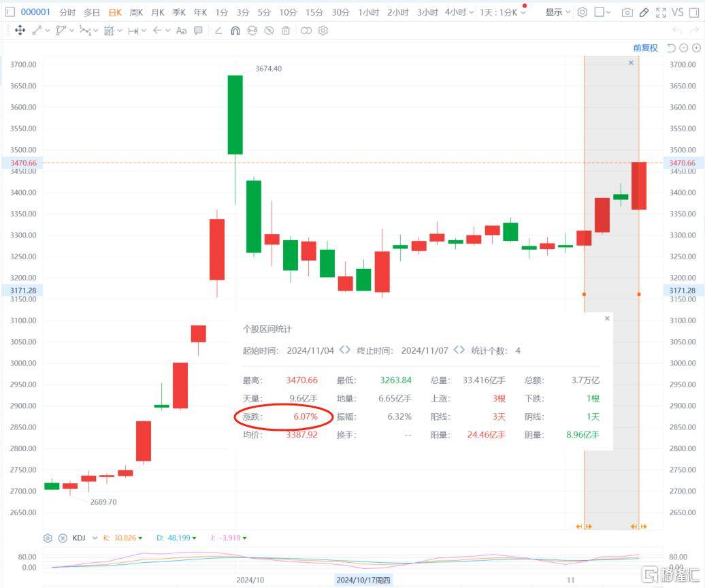Click the zoom in plus icon

click(x=696, y=48)
